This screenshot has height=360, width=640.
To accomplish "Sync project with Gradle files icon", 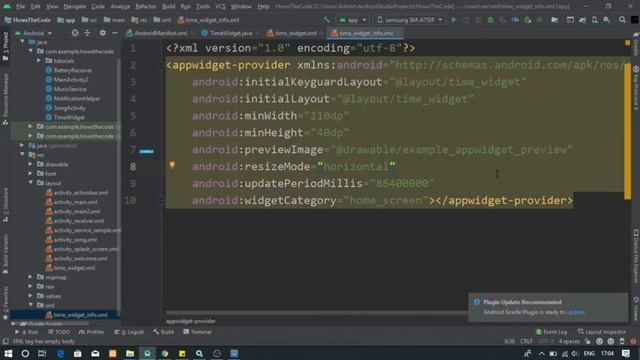I will pyautogui.click(x=582, y=20).
